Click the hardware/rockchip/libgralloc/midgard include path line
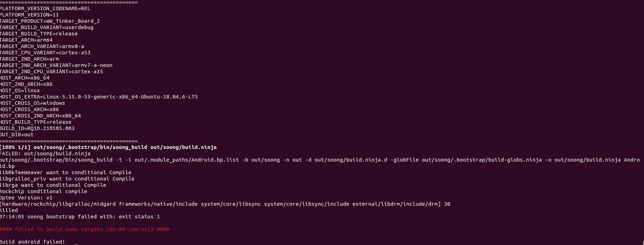 [x=224, y=204]
